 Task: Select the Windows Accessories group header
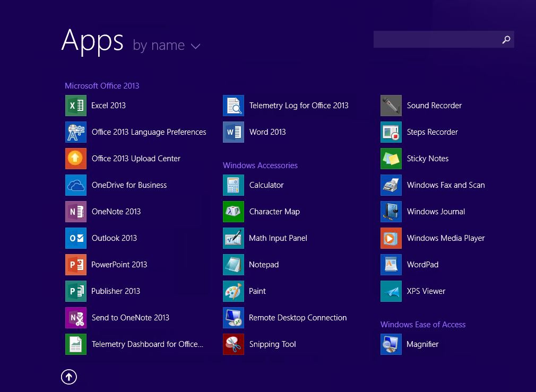click(x=260, y=165)
